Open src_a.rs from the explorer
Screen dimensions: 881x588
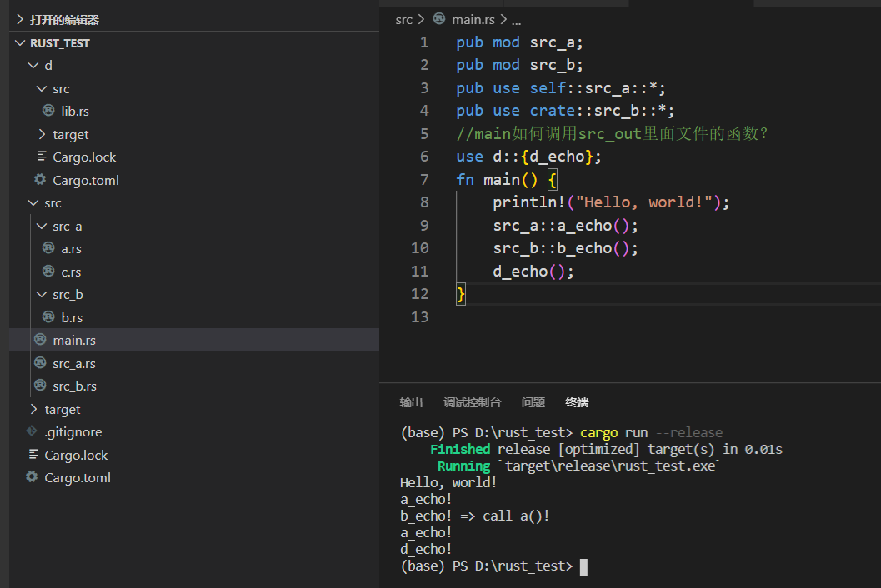[73, 363]
